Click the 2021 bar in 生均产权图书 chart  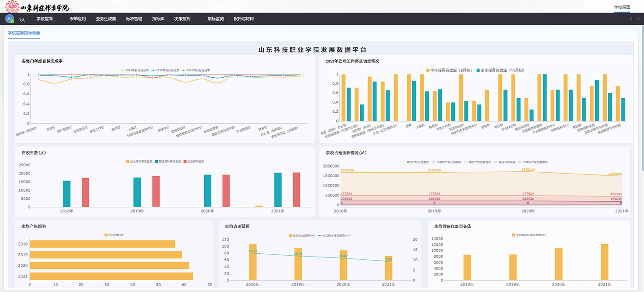click(111, 276)
